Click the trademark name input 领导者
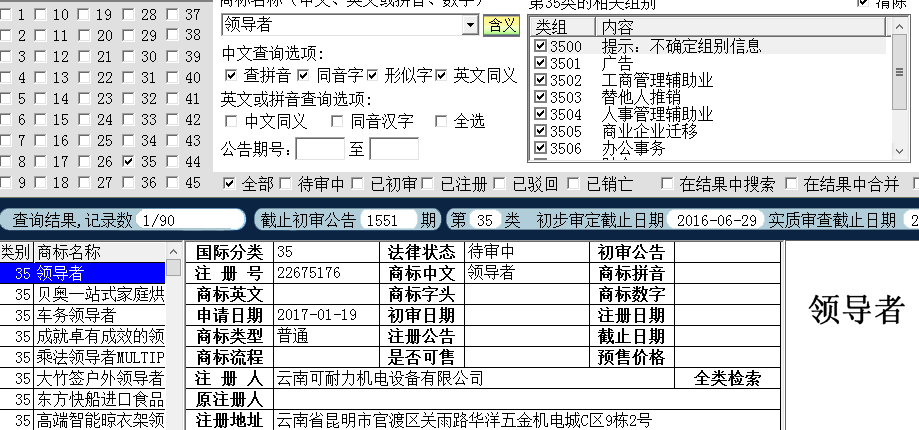 tap(343, 25)
